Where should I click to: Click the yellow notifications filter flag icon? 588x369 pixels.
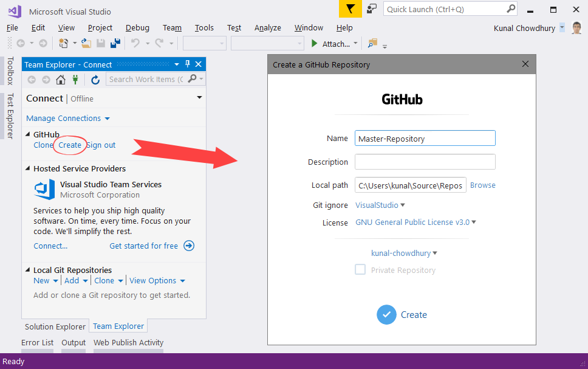click(350, 9)
